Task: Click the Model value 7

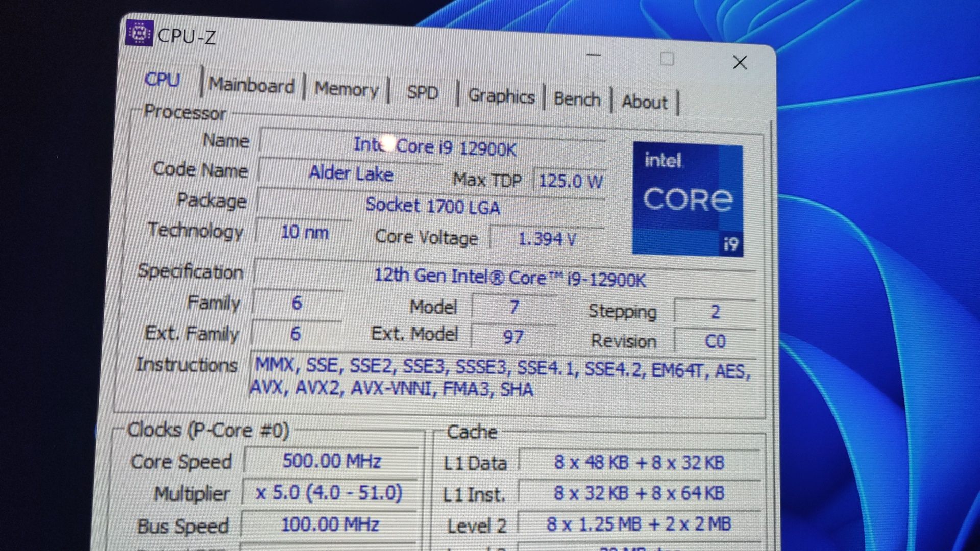Action: point(514,307)
